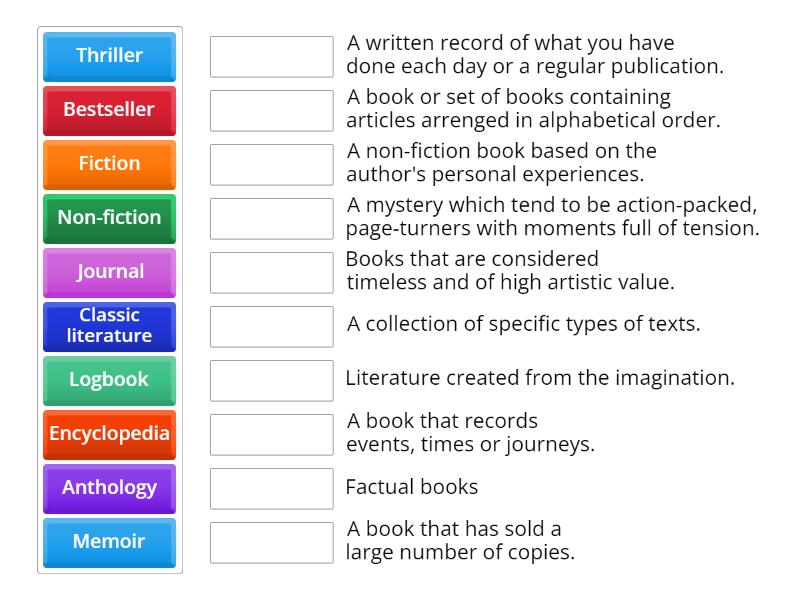Click the answer box for the timeless books definition
This screenshot has width=800, height=600.
[x=272, y=271]
